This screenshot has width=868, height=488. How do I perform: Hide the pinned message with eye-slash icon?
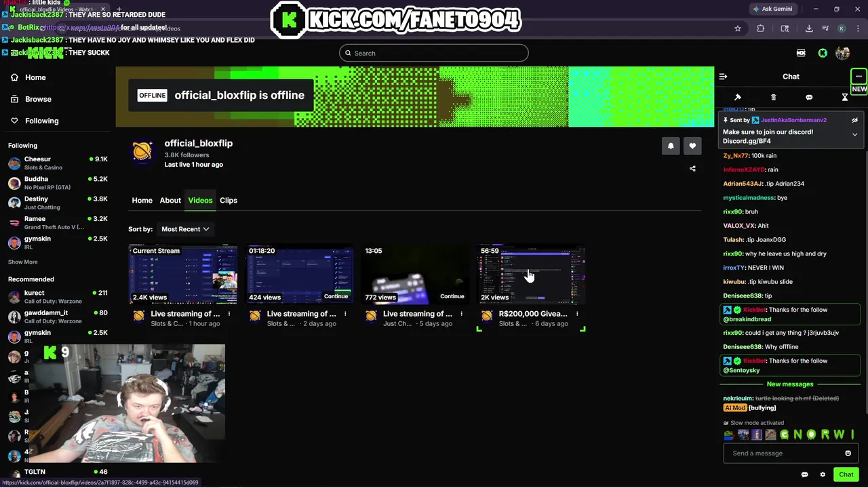pyautogui.click(x=854, y=120)
